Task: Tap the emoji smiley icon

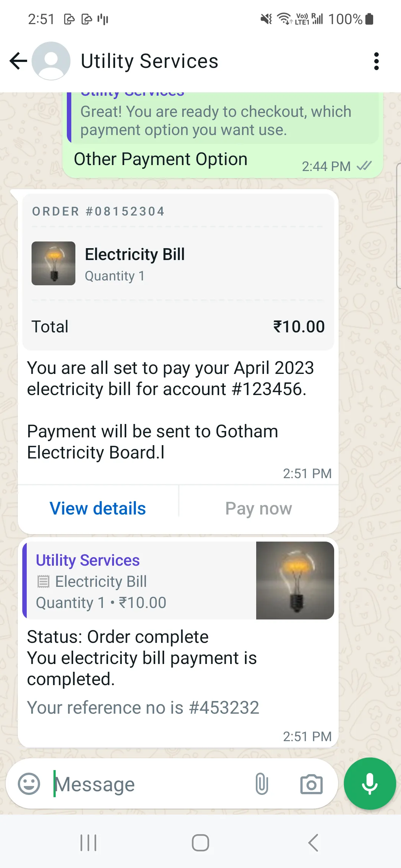Action: click(29, 784)
